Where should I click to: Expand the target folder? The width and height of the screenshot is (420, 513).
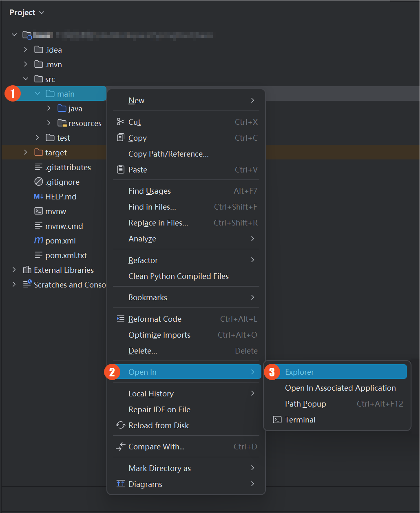click(x=26, y=153)
